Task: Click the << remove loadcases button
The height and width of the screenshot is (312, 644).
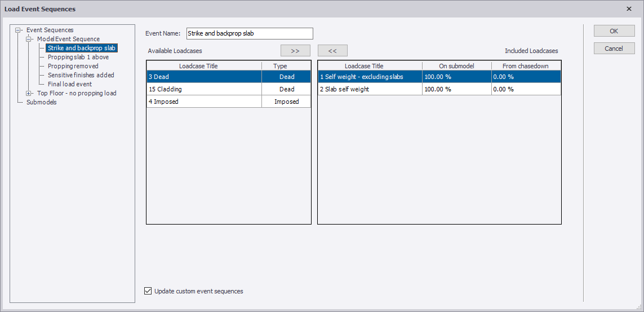Action: pos(332,51)
